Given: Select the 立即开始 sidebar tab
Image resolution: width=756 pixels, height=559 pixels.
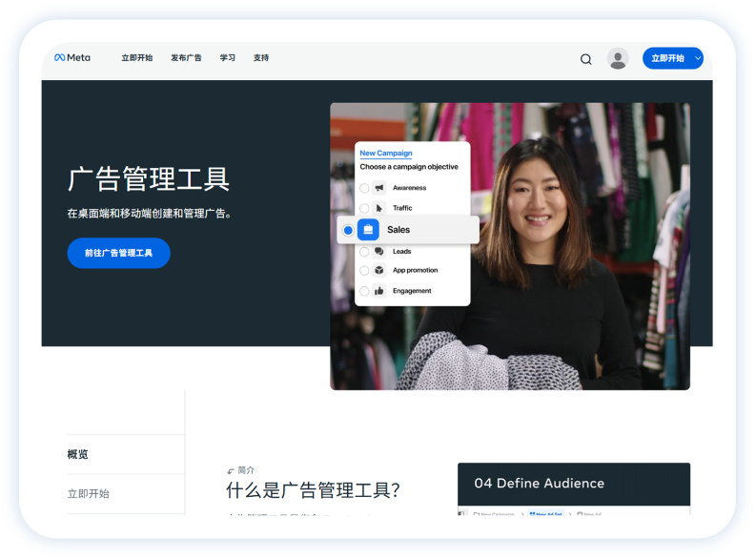Looking at the screenshot, I should tap(126, 494).
